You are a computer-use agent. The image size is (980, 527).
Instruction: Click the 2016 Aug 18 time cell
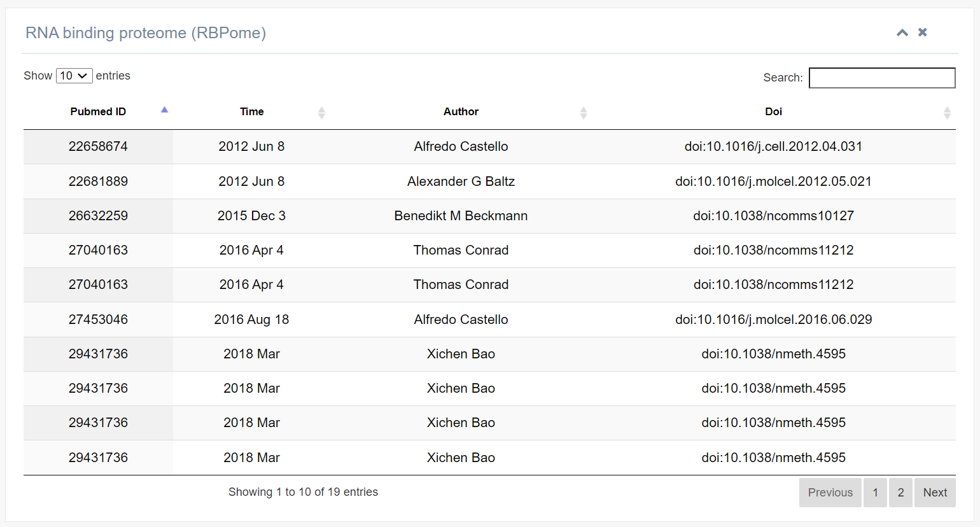pyautogui.click(x=251, y=320)
